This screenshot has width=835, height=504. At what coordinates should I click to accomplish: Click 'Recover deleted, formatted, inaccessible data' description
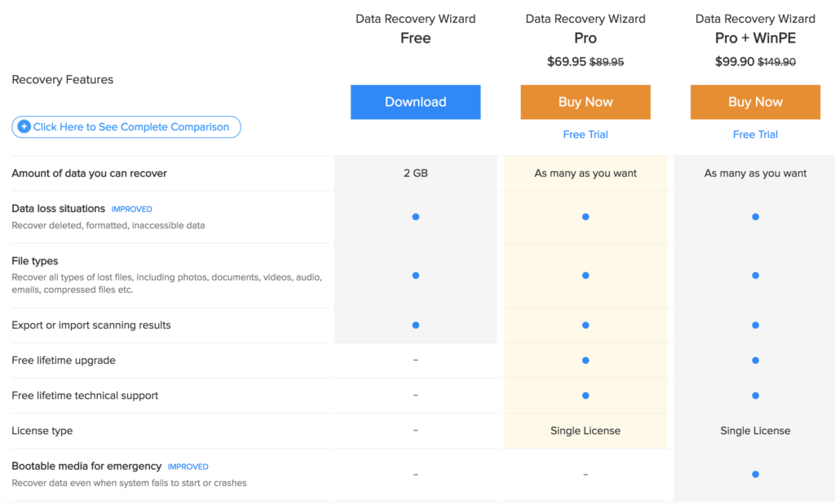108,225
